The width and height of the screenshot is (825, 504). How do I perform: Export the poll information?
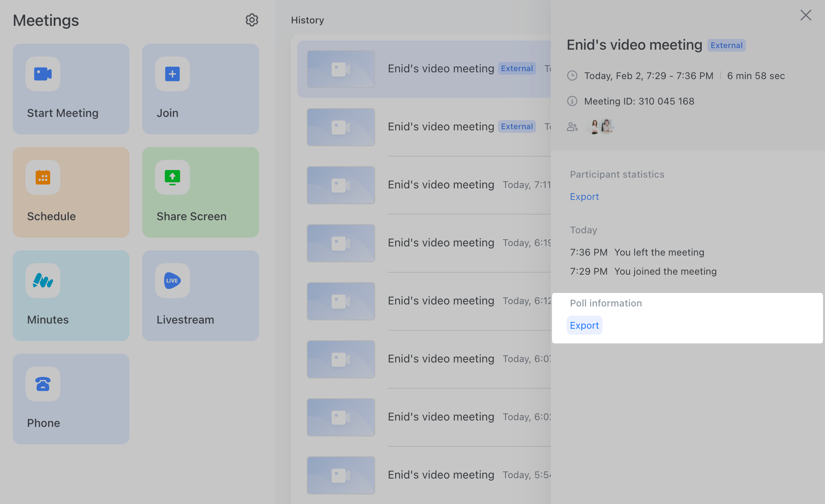[x=584, y=325]
